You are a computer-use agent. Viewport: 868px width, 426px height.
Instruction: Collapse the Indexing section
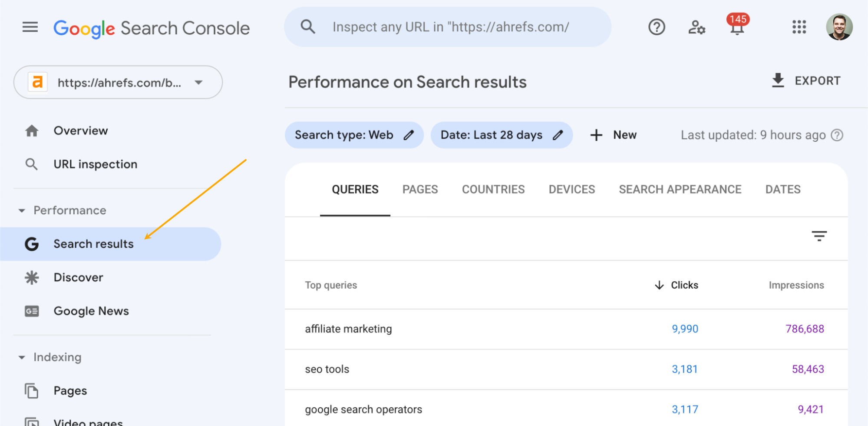coord(22,357)
